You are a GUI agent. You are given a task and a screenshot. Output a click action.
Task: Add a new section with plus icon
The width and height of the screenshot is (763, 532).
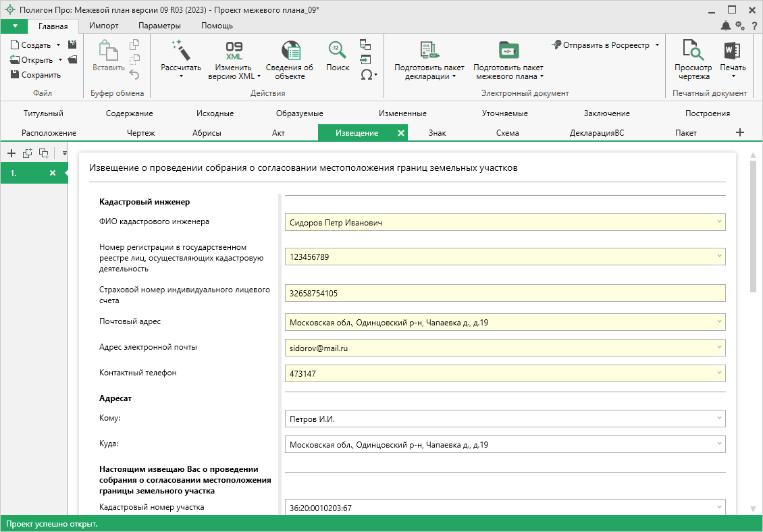click(x=739, y=133)
